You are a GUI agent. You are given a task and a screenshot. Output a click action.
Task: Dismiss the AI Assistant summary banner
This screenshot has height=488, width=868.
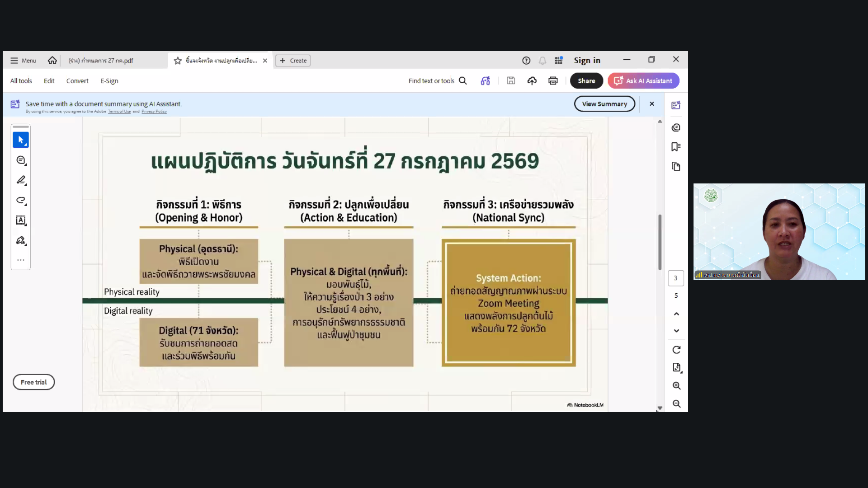[x=652, y=104]
